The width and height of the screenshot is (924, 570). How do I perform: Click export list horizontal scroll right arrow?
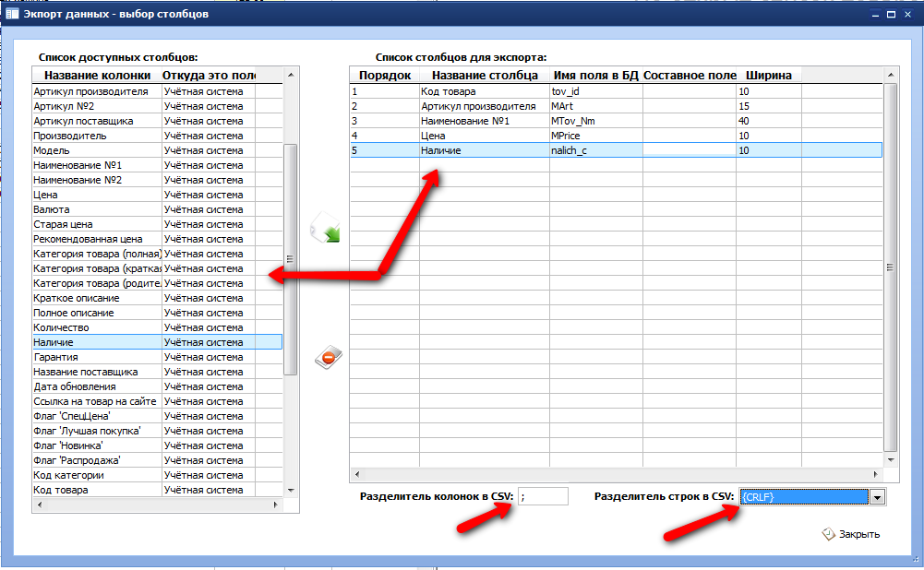(x=876, y=474)
